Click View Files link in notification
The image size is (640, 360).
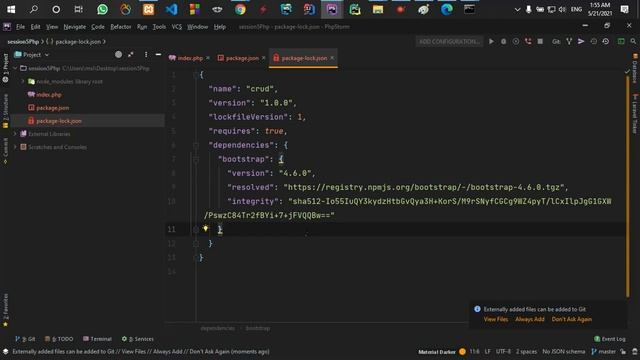tap(496, 319)
